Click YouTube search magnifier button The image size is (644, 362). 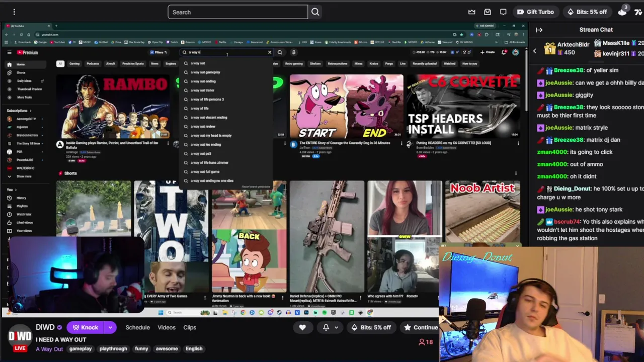pyautogui.click(x=280, y=52)
